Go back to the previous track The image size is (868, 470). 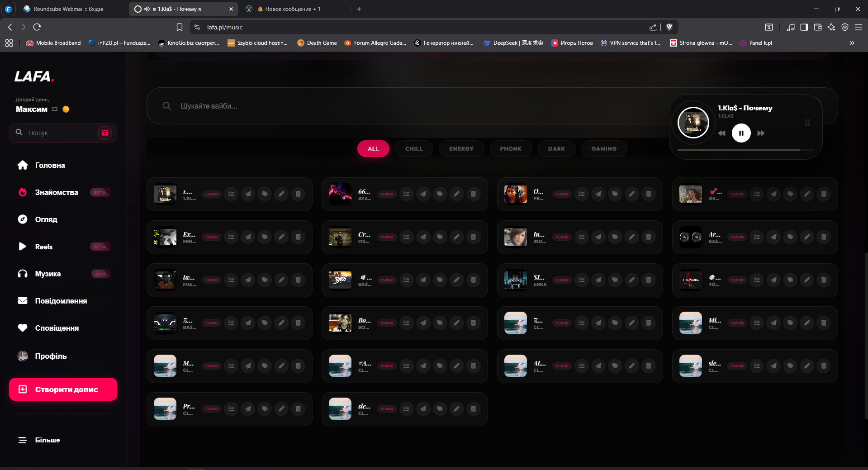[x=721, y=133]
